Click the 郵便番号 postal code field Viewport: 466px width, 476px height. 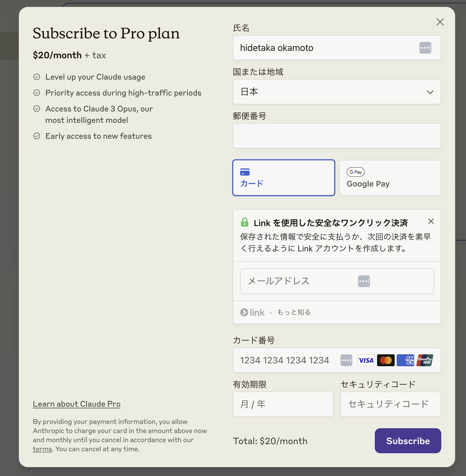pos(337,136)
